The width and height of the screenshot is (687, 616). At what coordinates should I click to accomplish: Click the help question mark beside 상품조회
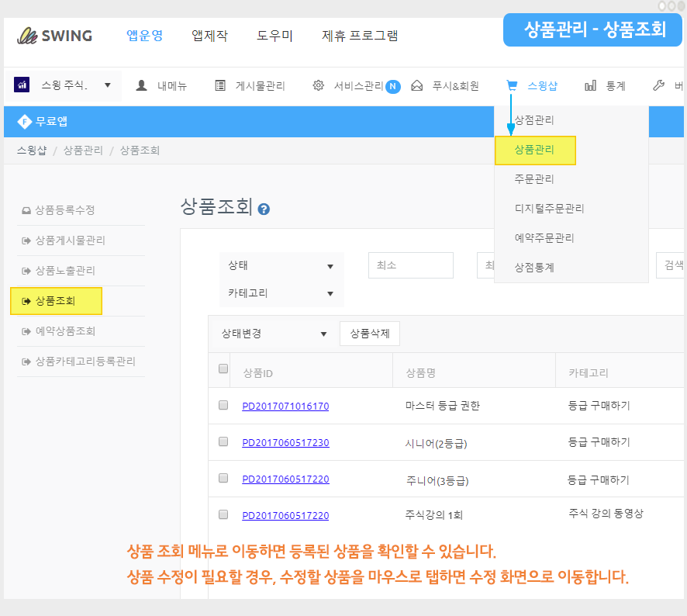click(x=264, y=209)
